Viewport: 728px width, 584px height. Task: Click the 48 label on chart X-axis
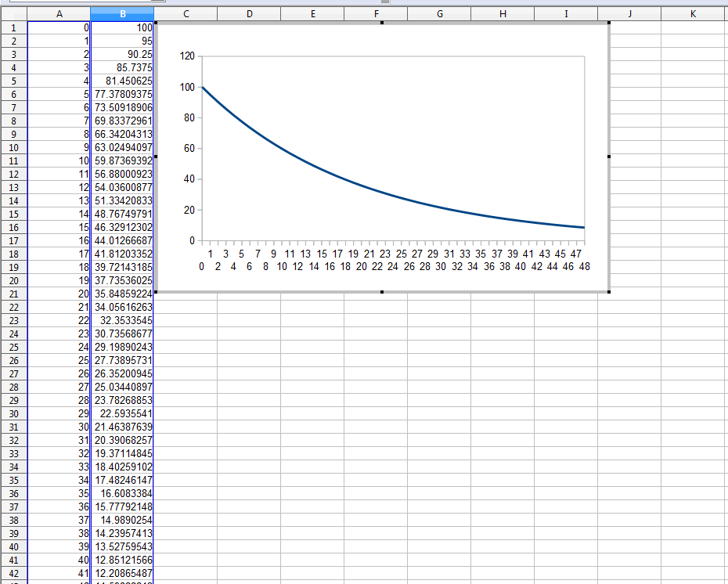(x=584, y=266)
